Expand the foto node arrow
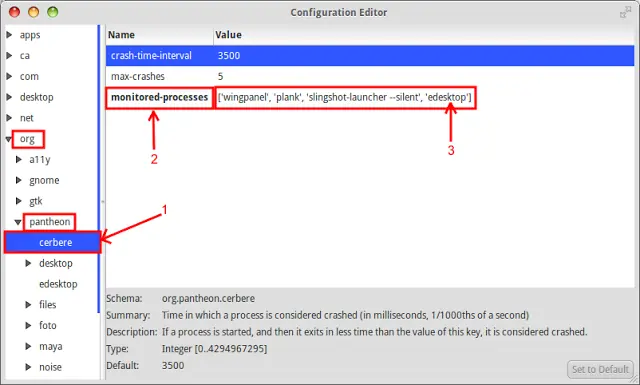This screenshot has width=640, height=385. tap(28, 325)
